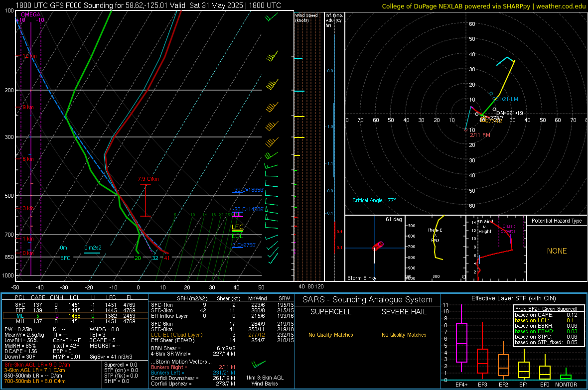Click the 0 C=6750' freezing level label
Image resolution: width=588 pixels, height=390 pixels.
pos(244,245)
